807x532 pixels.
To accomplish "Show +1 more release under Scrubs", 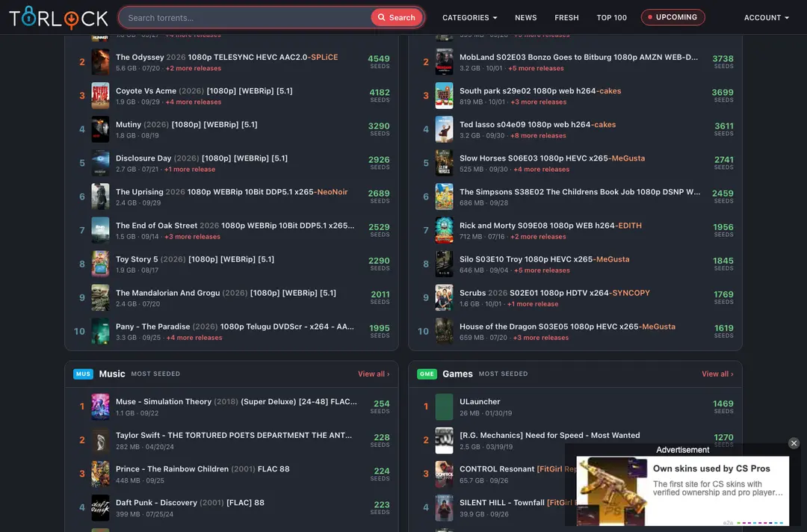I will click(x=533, y=304).
